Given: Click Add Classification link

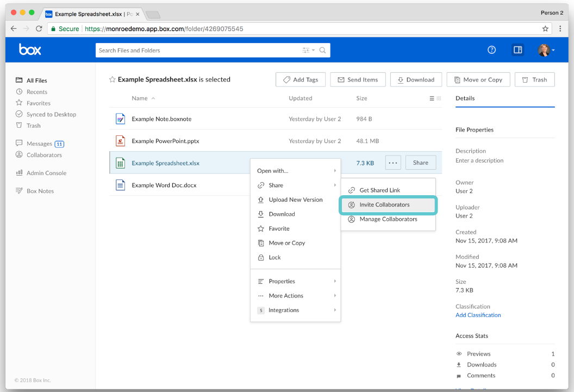Looking at the screenshot, I should [x=478, y=315].
